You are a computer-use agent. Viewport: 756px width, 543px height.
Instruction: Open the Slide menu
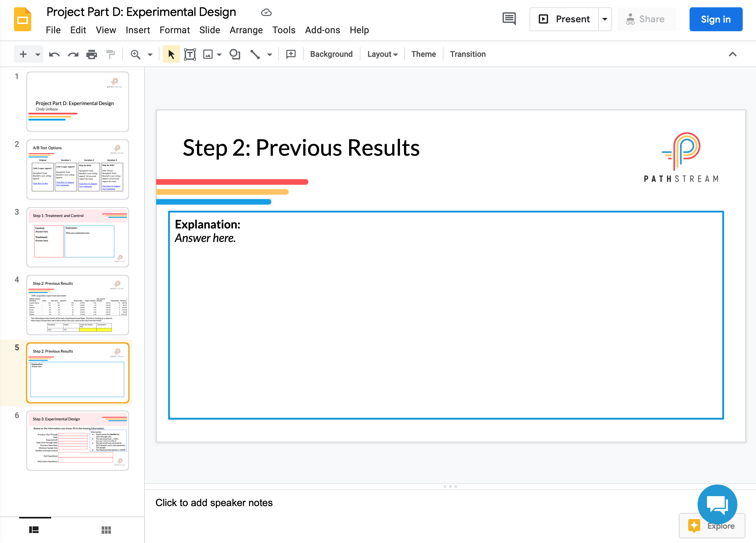[210, 30]
